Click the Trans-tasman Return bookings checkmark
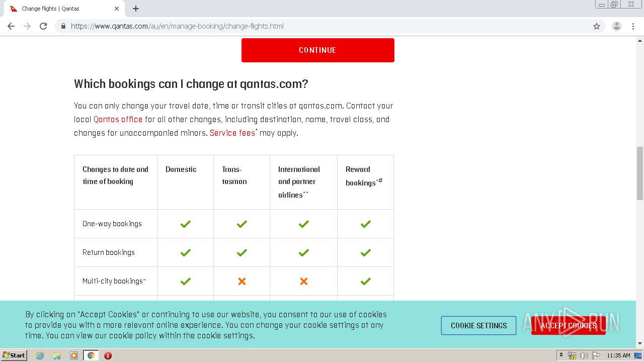644x362 pixels. (242, 252)
